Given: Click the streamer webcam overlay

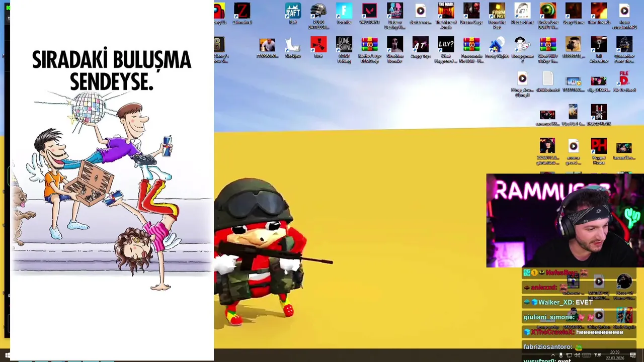Looking at the screenshot, I should point(565,220).
